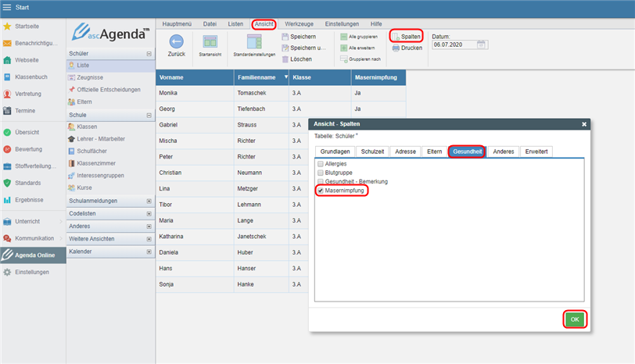The height and width of the screenshot is (364, 635).
Task: Click Gruppieren nach toolbar item
Action: 361,59
